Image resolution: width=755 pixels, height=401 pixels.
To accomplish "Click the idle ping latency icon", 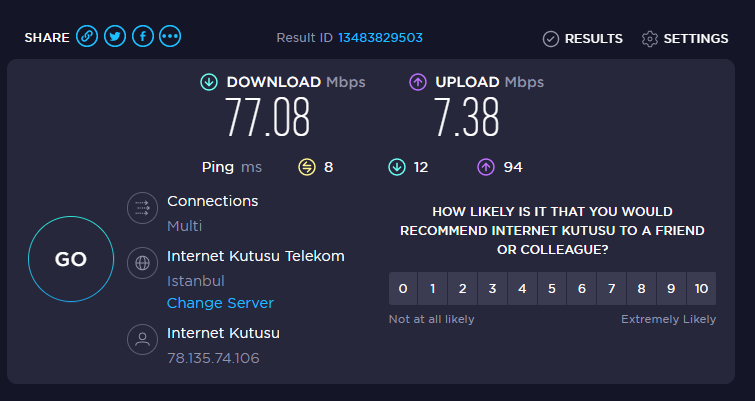I will [x=307, y=167].
